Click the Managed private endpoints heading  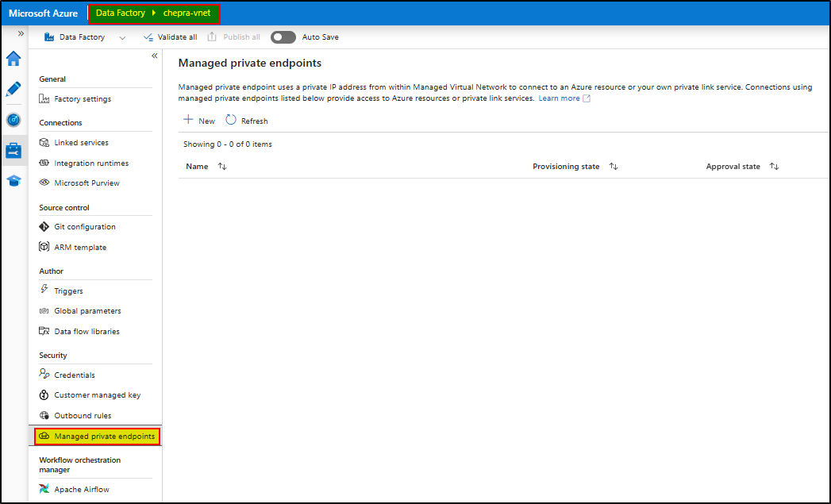[x=250, y=63]
